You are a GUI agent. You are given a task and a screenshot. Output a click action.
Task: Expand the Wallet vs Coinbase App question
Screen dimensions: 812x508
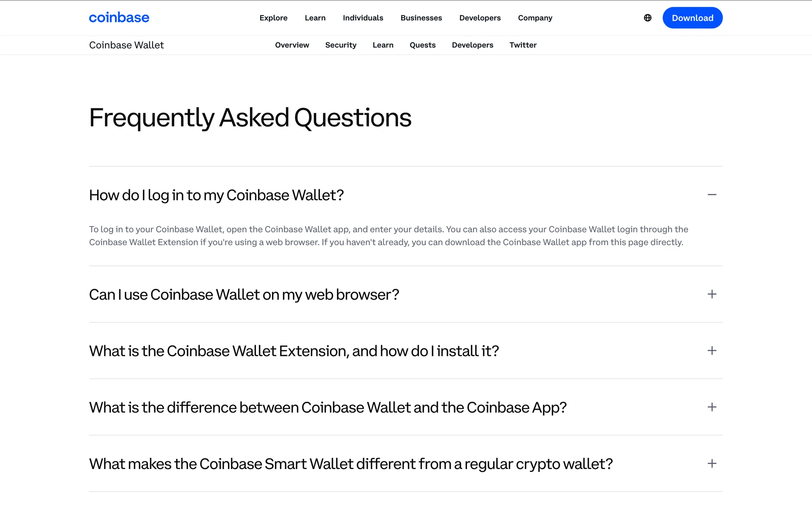click(x=712, y=407)
